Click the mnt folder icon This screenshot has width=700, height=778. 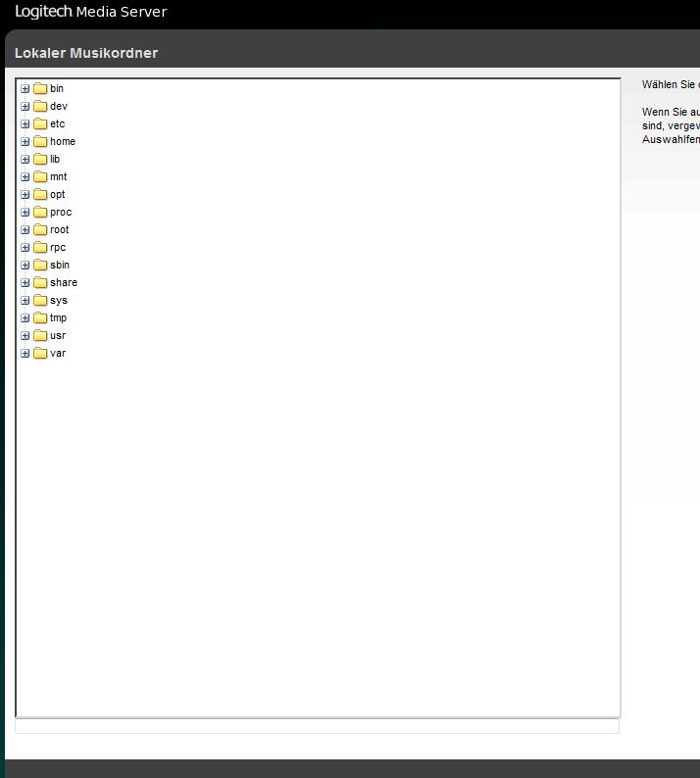[x=40, y=176]
